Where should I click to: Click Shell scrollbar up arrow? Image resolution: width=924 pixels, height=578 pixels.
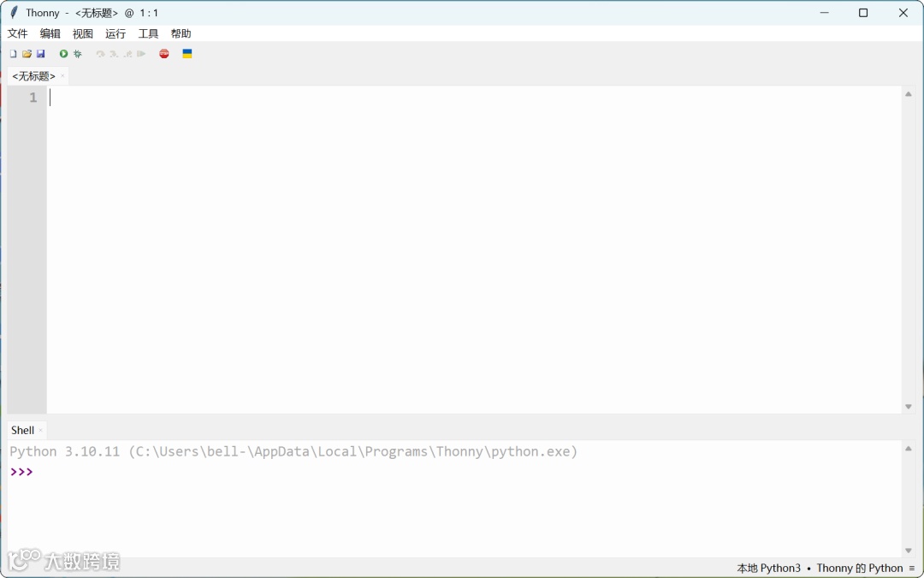click(x=908, y=448)
